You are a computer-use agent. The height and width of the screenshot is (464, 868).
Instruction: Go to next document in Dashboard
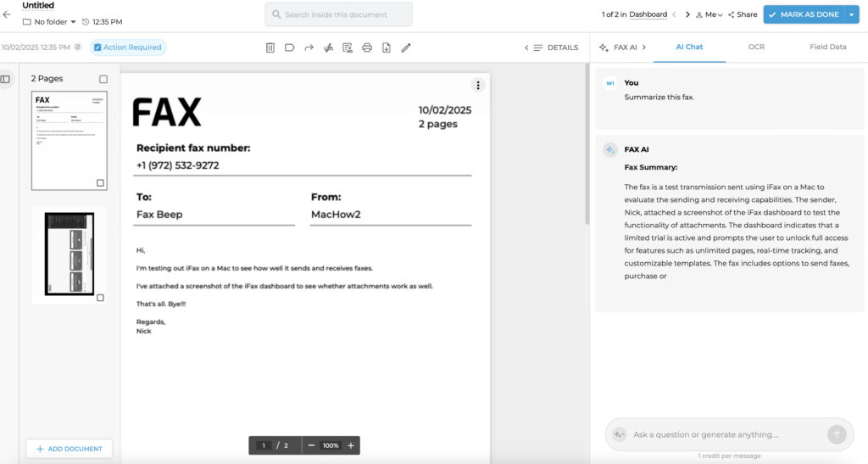pos(687,14)
